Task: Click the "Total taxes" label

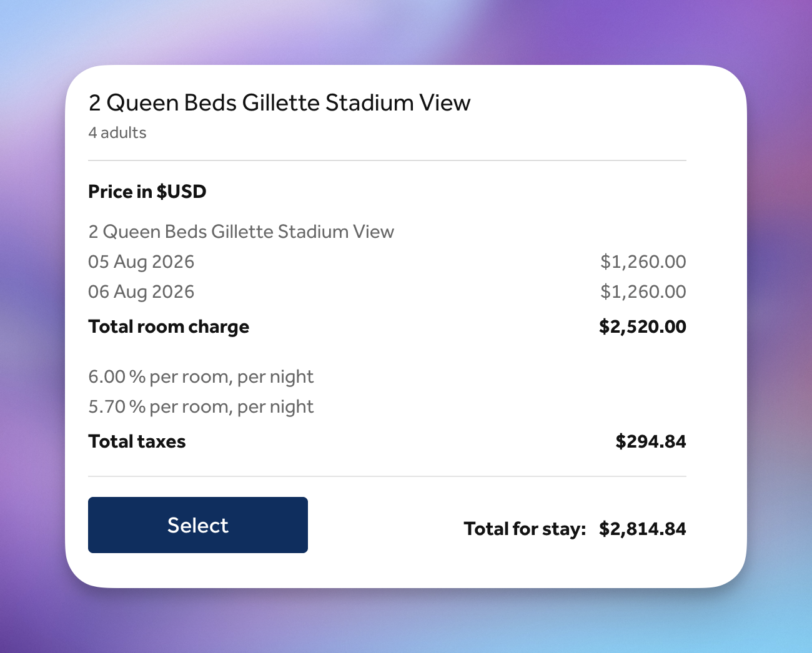Action: (x=137, y=442)
